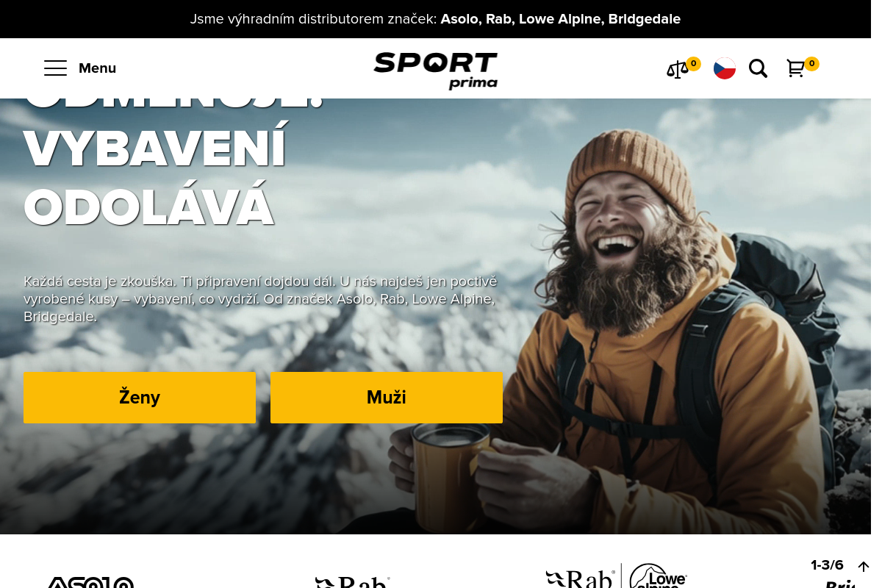Open the Asolo brand logo
This screenshot has height=588, width=882.
(90, 582)
